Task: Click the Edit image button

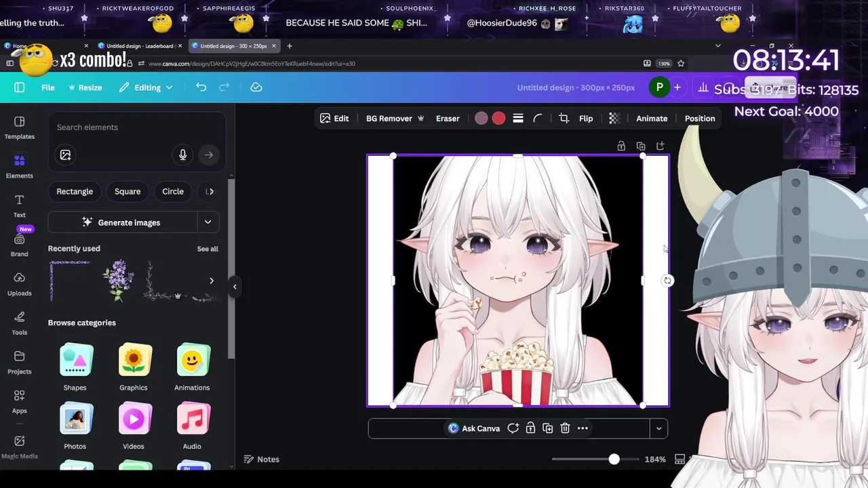Action: 334,119
